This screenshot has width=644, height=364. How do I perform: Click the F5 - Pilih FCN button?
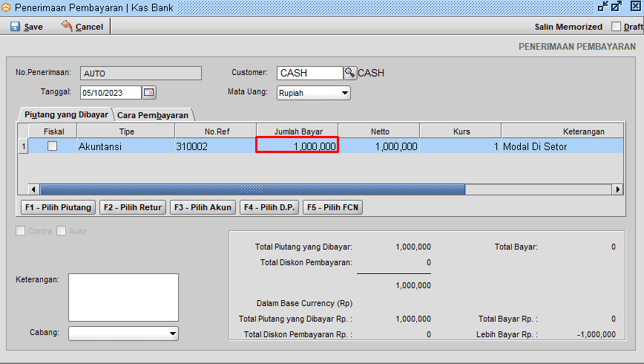pos(332,207)
